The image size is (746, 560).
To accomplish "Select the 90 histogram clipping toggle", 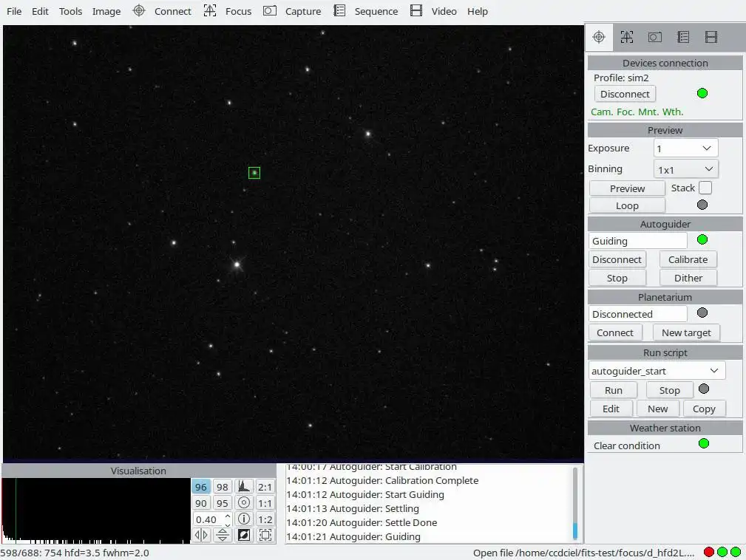I will click(201, 503).
